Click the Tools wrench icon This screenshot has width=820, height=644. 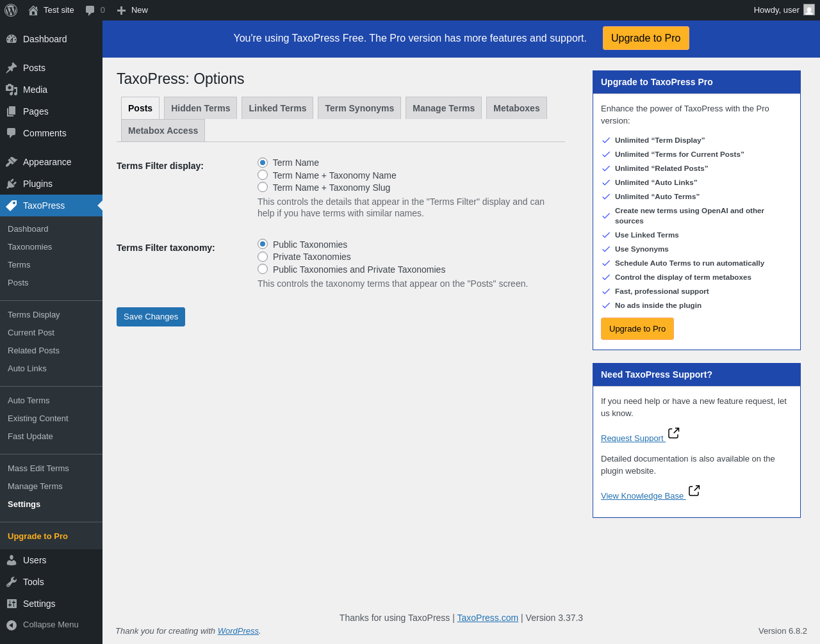[12, 582]
